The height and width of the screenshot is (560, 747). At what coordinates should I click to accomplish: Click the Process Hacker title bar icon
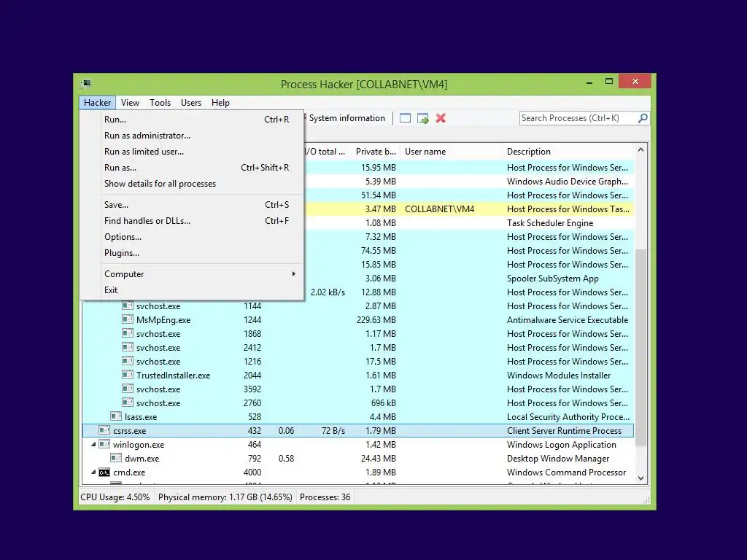point(86,84)
